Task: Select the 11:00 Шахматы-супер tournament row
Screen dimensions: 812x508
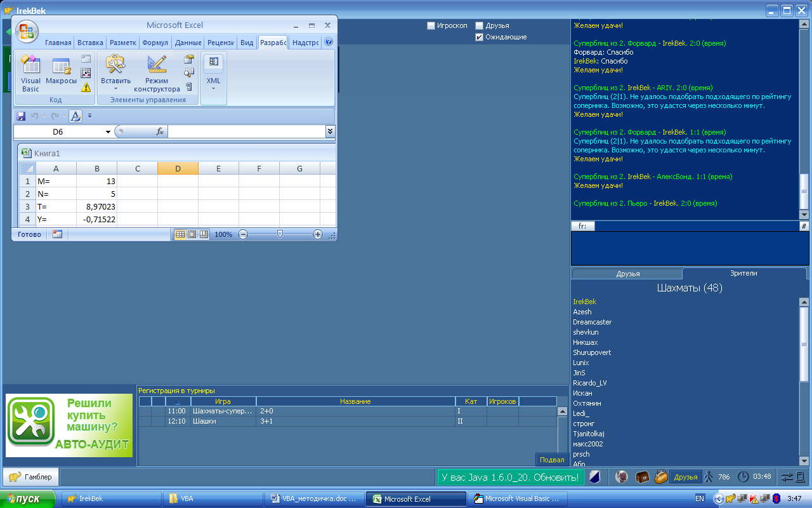Action: pos(347,411)
